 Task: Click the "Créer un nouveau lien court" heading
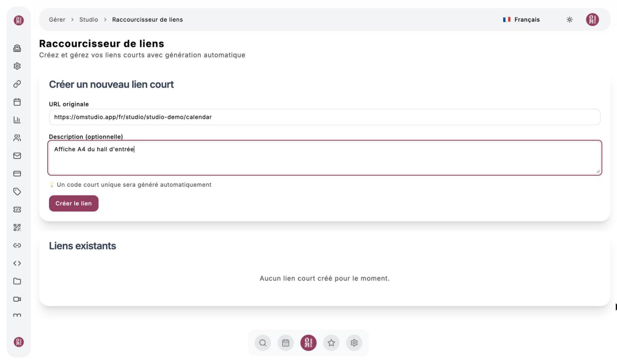[x=111, y=84]
